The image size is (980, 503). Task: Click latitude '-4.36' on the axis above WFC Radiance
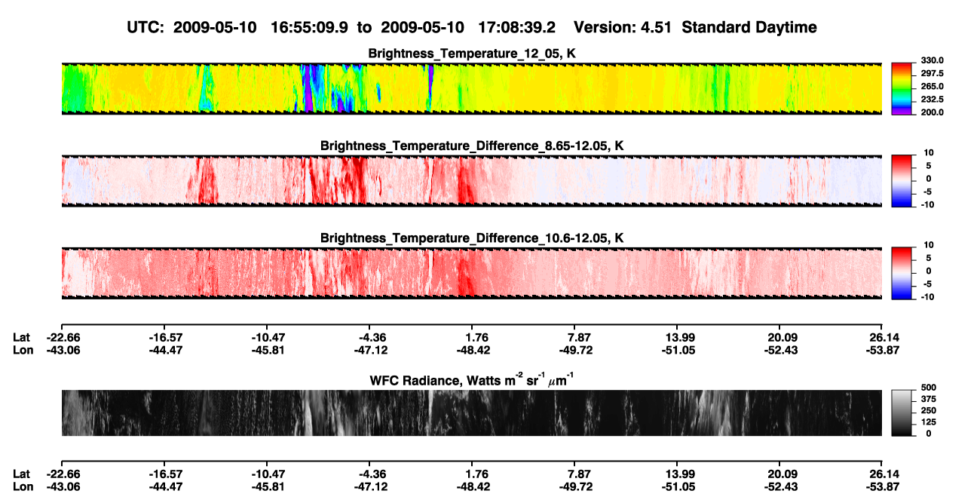(x=369, y=337)
